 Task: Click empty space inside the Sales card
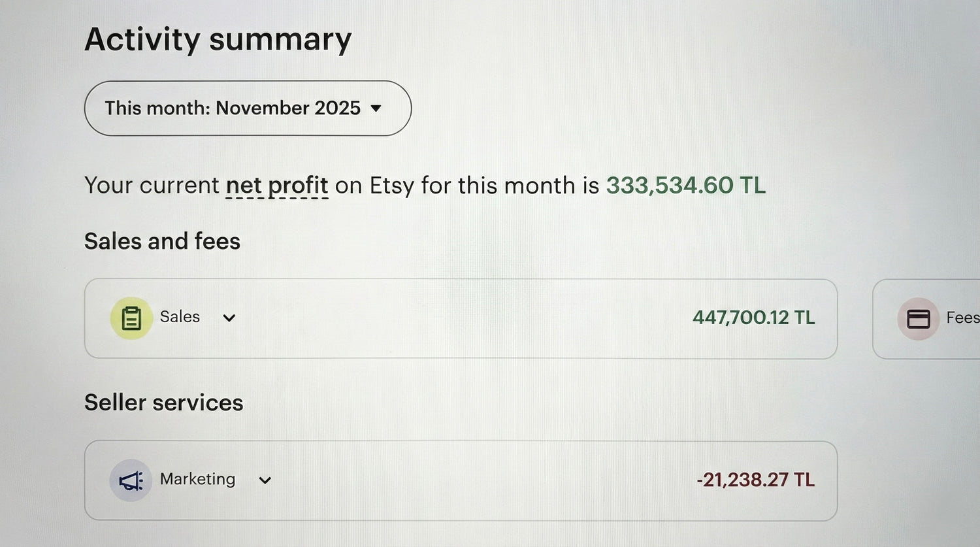coord(457,318)
